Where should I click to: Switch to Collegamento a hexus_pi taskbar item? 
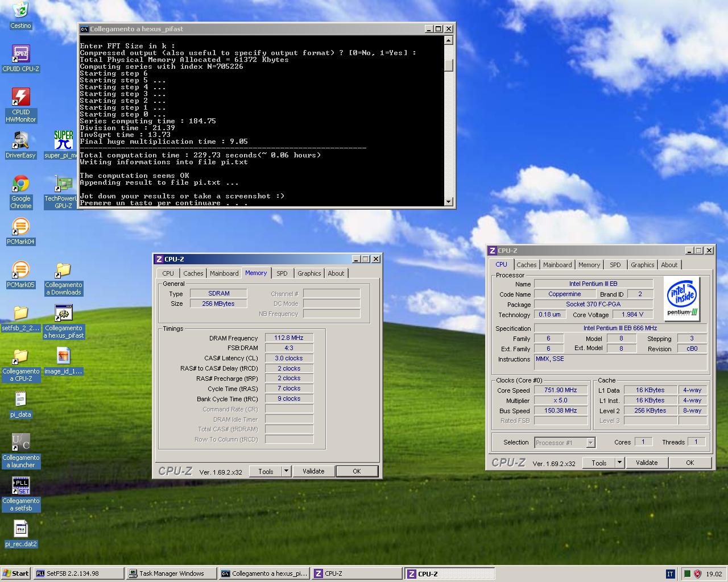coord(264,573)
